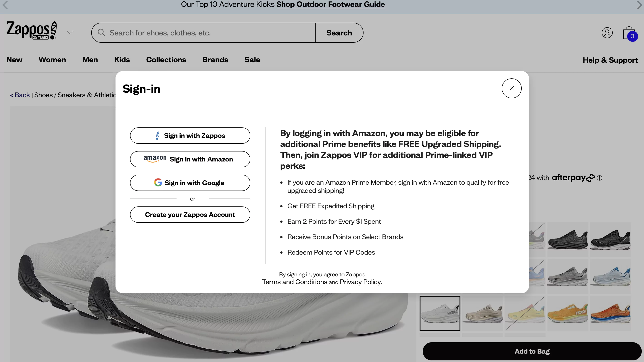Open Shop Outdoor Footwear Guide link
The image size is (644, 362).
(330, 4)
